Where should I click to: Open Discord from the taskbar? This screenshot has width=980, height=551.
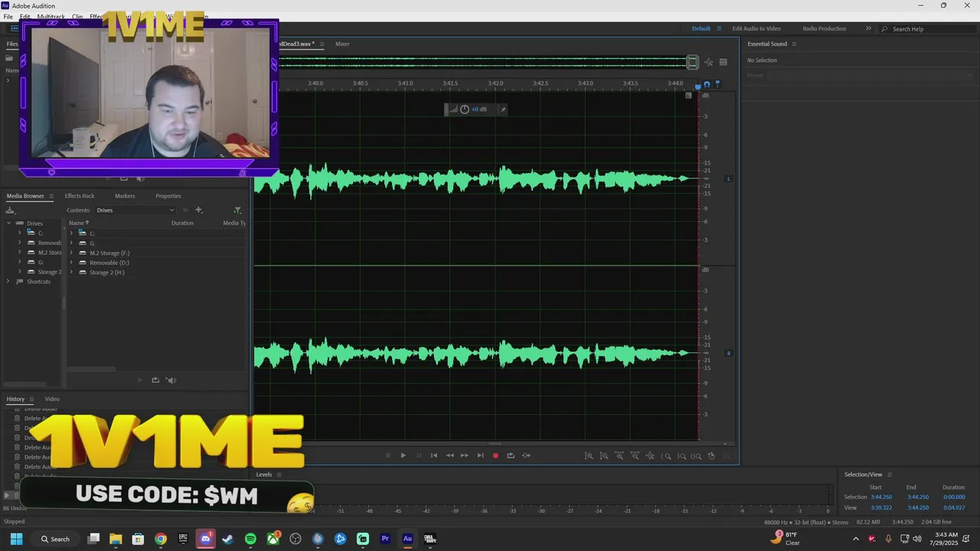205,539
